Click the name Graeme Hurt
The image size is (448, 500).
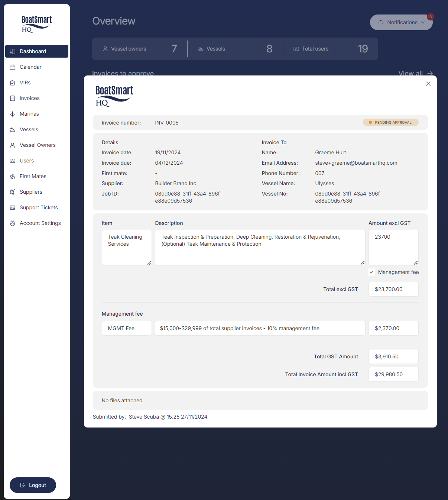(331, 152)
